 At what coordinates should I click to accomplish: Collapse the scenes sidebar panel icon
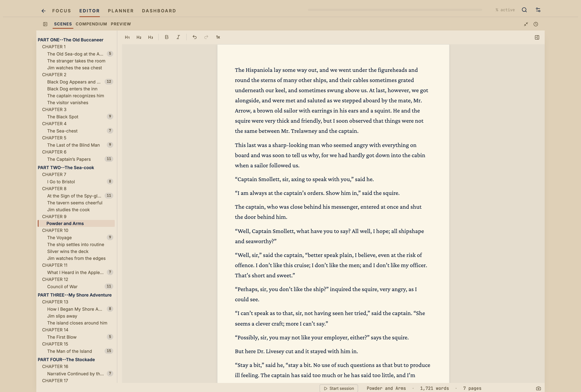tap(45, 24)
